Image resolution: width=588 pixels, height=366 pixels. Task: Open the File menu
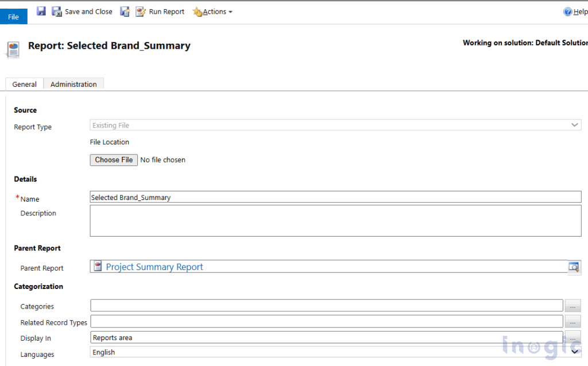(13, 16)
